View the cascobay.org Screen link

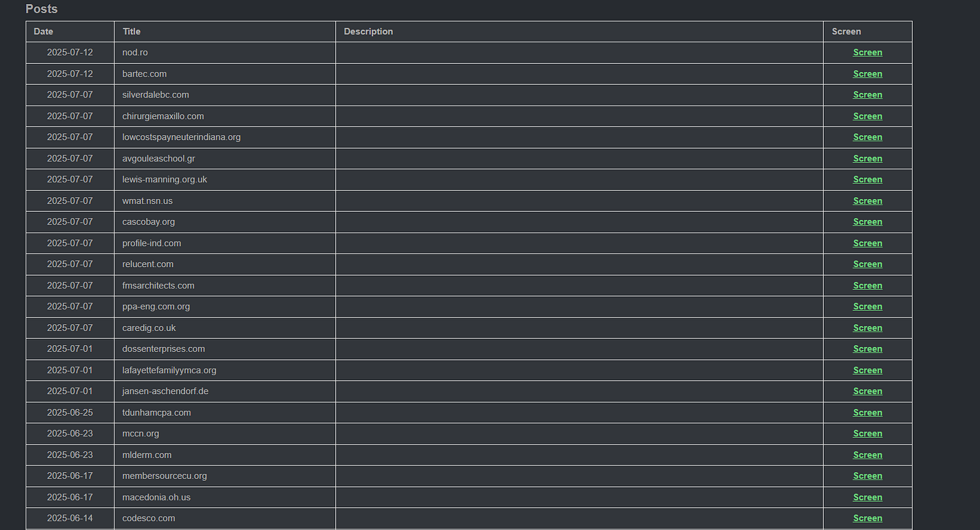[x=868, y=222]
